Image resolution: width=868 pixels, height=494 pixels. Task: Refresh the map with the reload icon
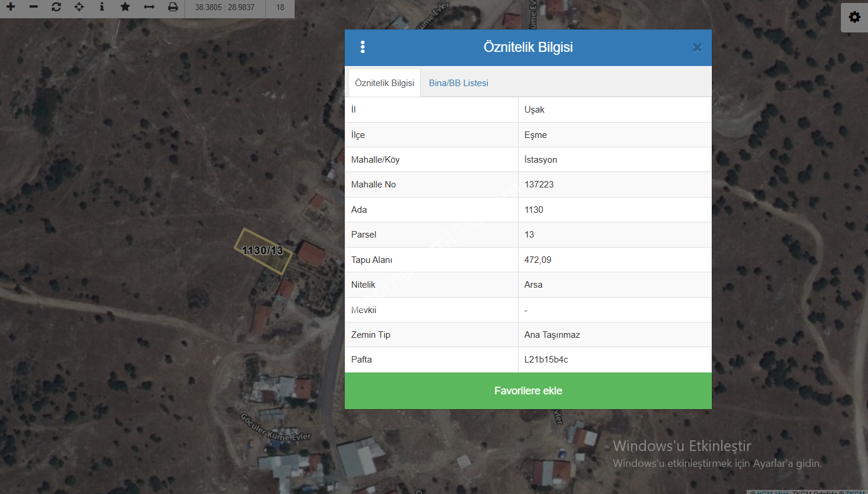point(56,7)
